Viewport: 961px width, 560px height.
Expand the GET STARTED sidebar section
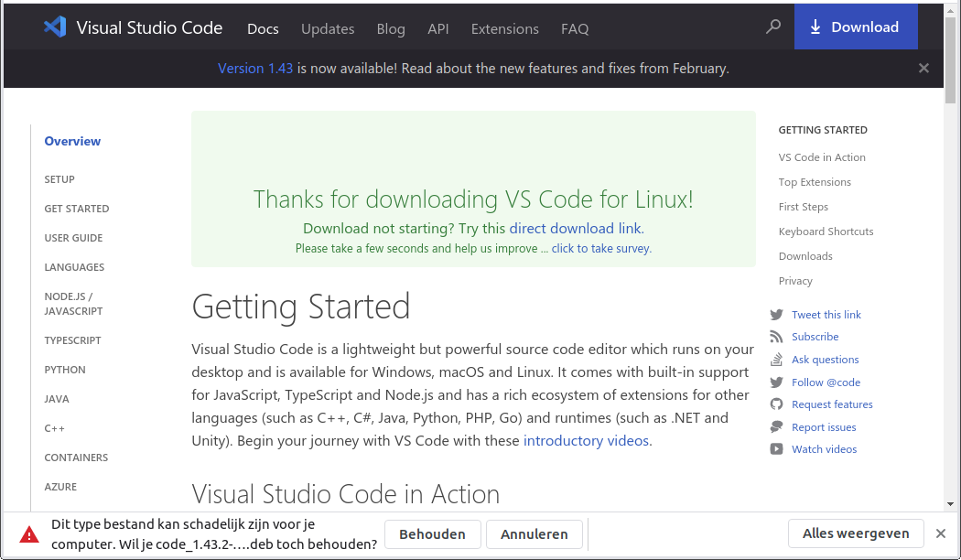77,209
